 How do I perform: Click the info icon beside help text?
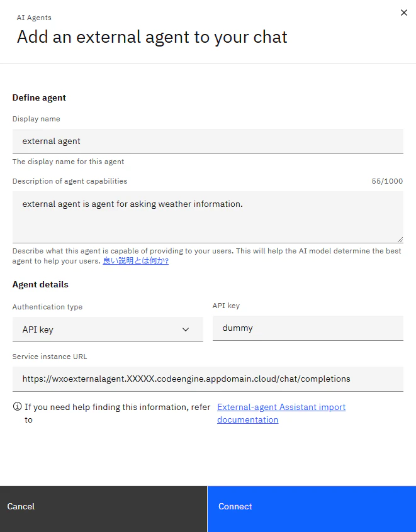click(x=17, y=406)
